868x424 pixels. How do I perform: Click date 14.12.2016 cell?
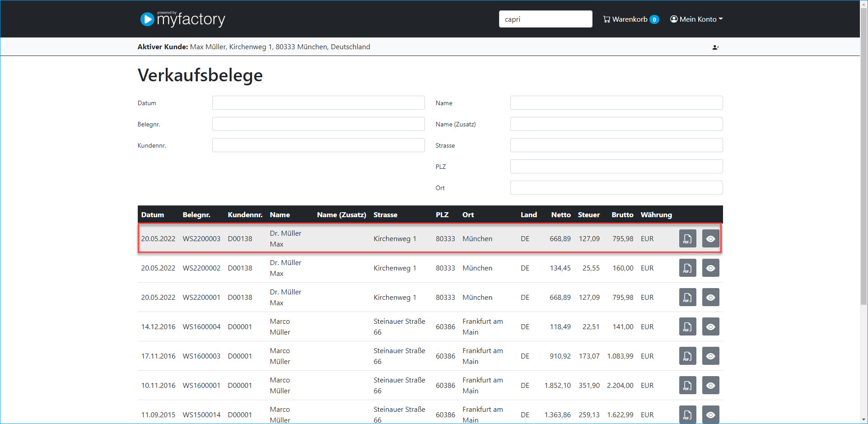[x=158, y=327]
